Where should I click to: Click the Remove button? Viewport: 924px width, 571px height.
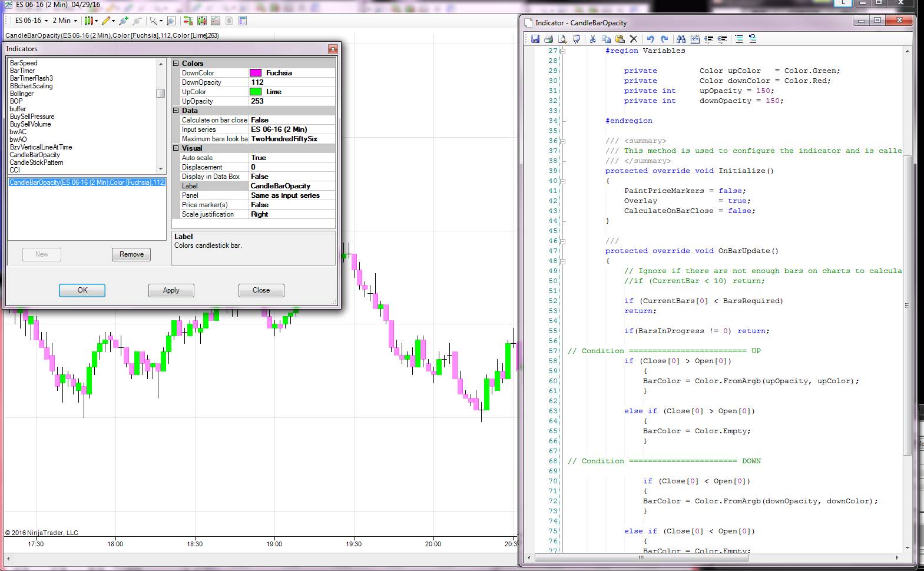pyautogui.click(x=131, y=254)
